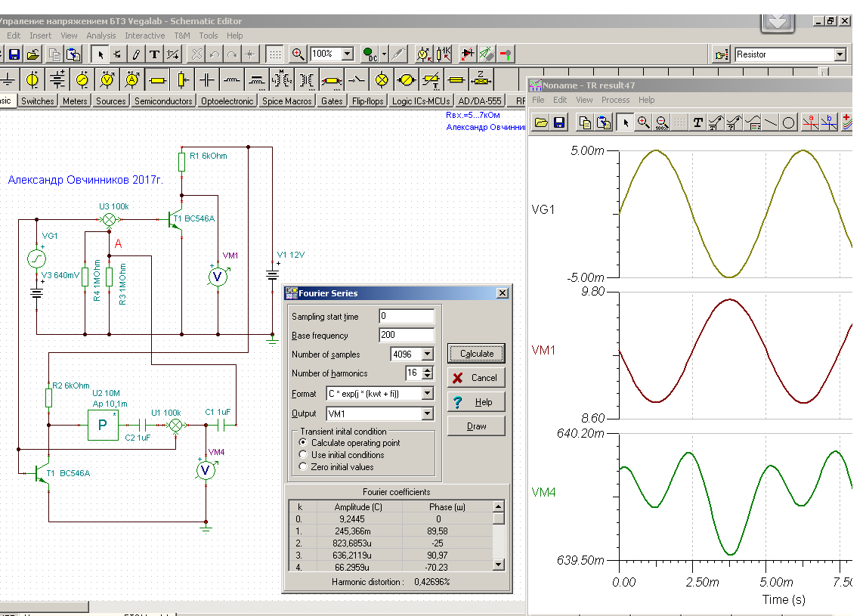Click zoom-in magnifier in the result window
Image resolution: width=866 pixels, height=616 pixels.
(x=643, y=122)
